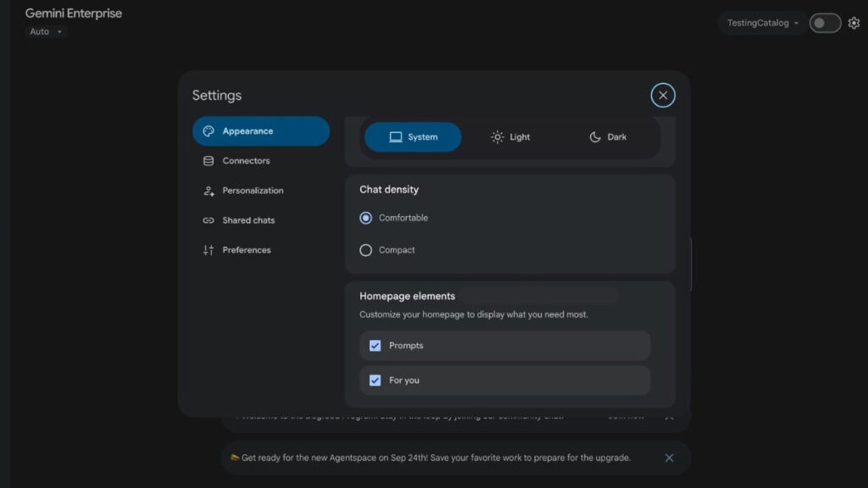The height and width of the screenshot is (488, 868).
Task: Uncheck the Prompts homepage element
Action: click(x=376, y=345)
